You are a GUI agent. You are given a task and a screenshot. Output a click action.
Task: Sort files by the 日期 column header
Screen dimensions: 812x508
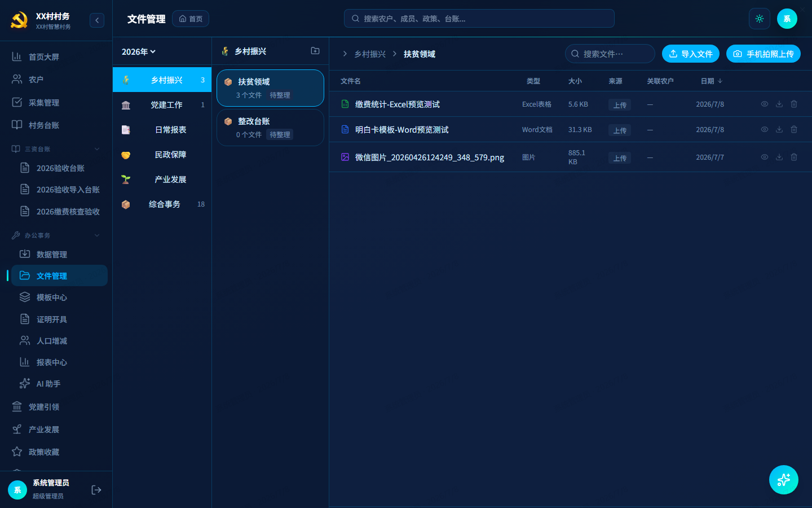point(712,81)
